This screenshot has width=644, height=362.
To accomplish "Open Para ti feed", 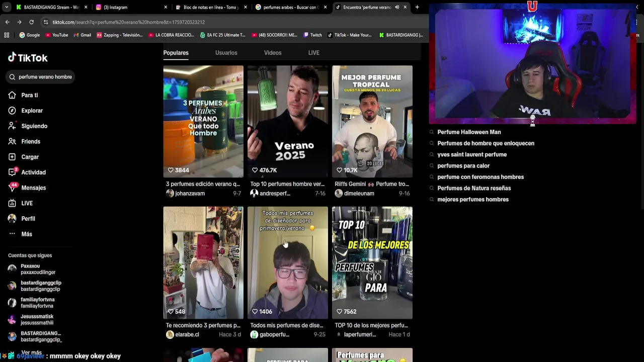I will [23, 95].
